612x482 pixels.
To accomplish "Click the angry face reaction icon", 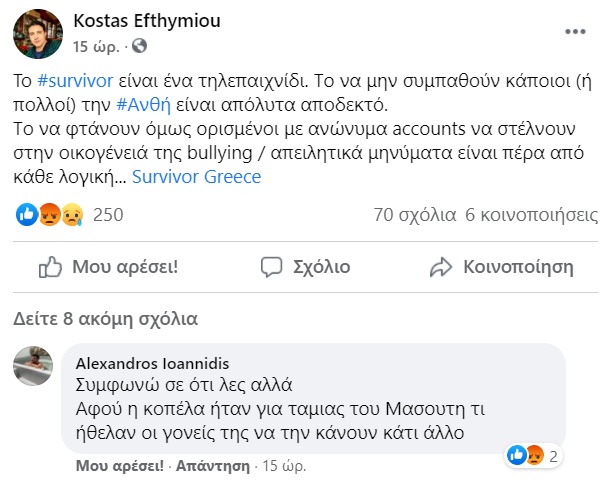I will coord(49,214).
